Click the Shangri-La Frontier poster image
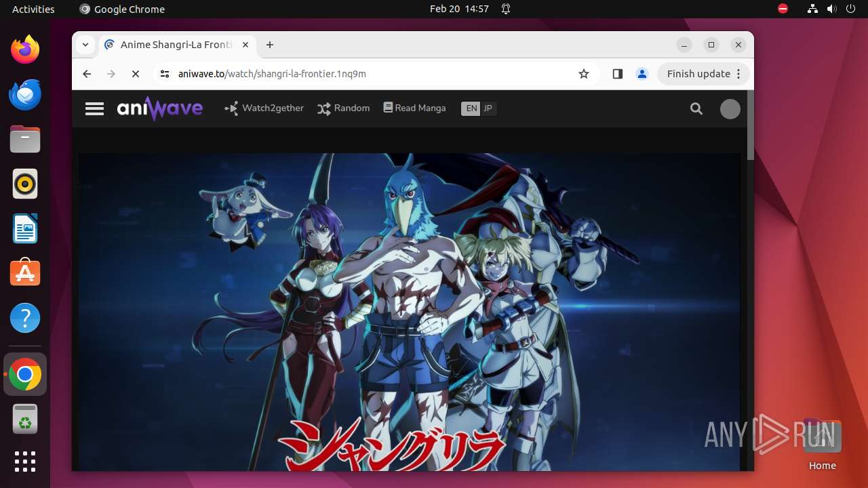This screenshot has height=488, width=868. (409, 312)
